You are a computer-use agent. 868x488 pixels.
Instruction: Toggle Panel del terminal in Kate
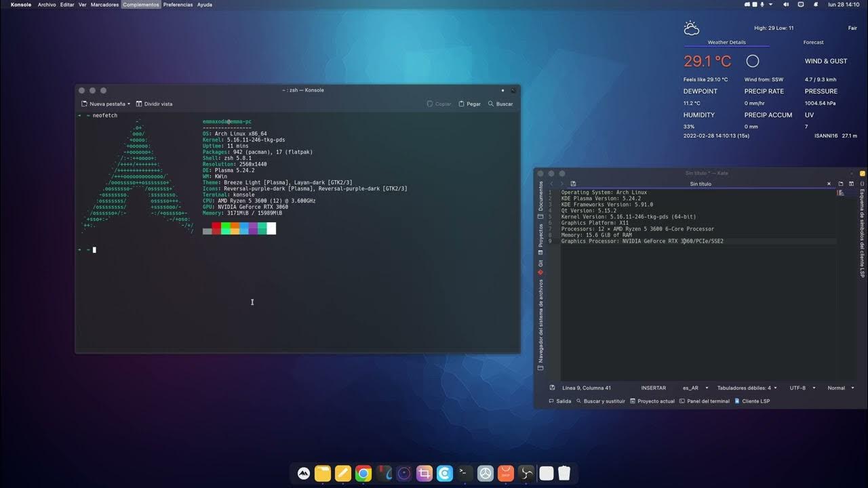click(705, 401)
